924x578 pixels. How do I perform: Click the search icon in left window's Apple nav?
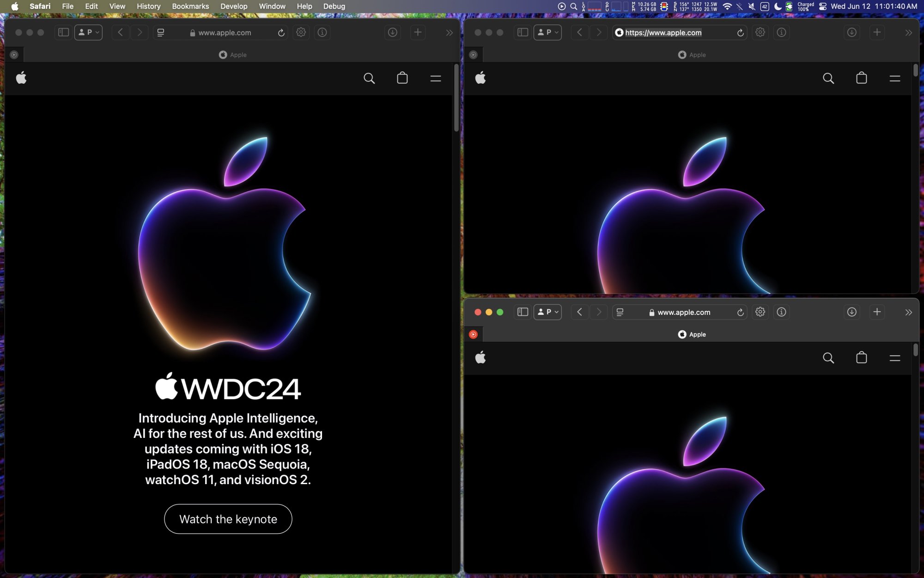coord(369,78)
